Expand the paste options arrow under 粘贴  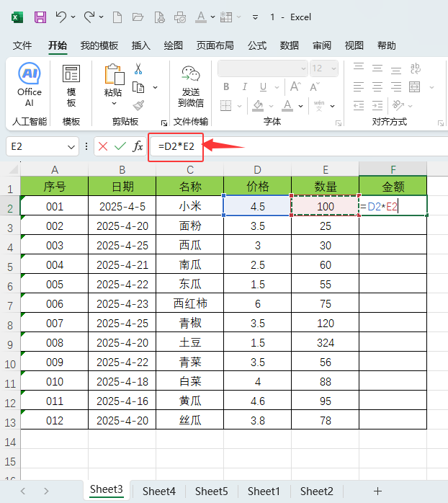pyautogui.click(x=114, y=103)
